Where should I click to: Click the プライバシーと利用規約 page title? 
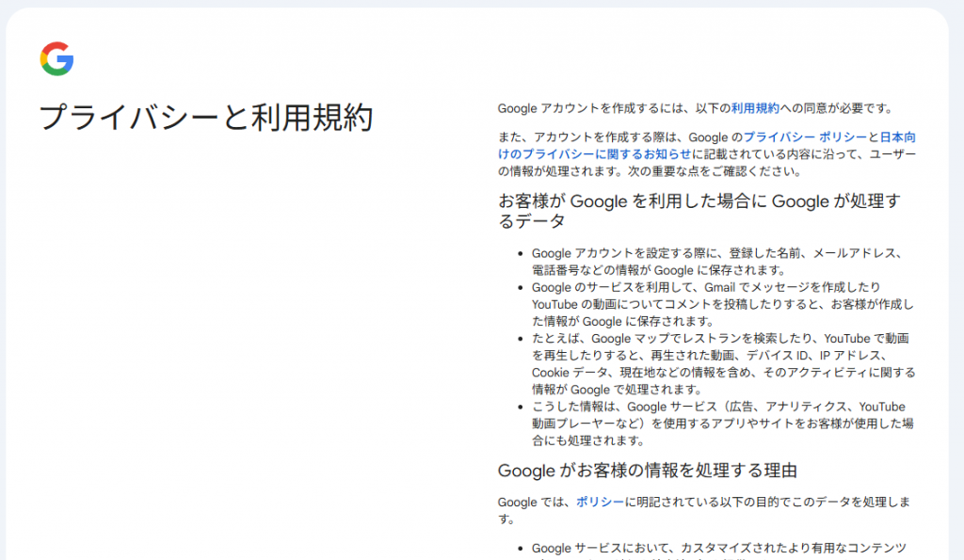point(206,119)
